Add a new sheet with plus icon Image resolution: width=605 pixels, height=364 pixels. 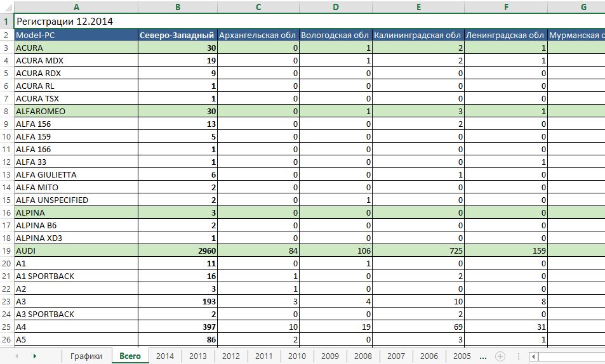click(500, 356)
